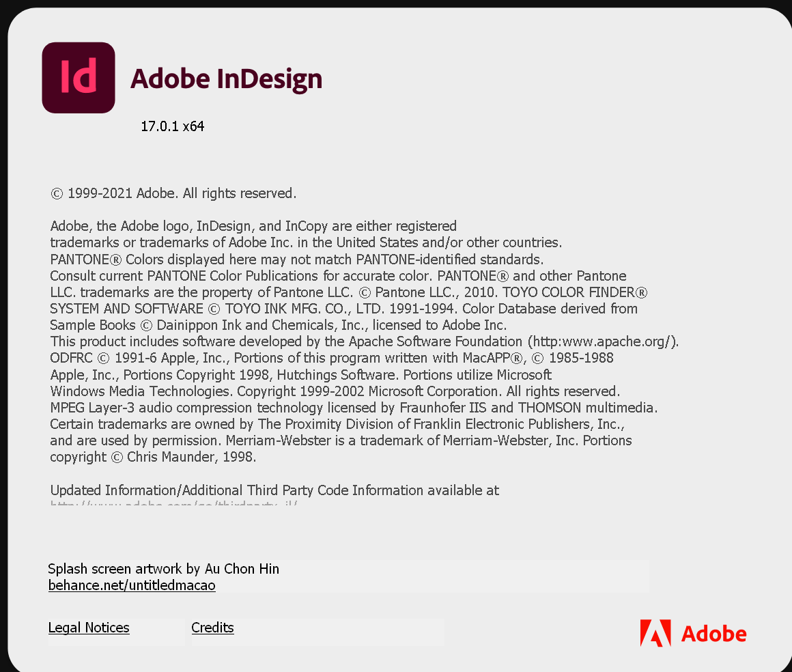This screenshot has width=792, height=672.
Task: Open the Credits link
Action: click(212, 628)
